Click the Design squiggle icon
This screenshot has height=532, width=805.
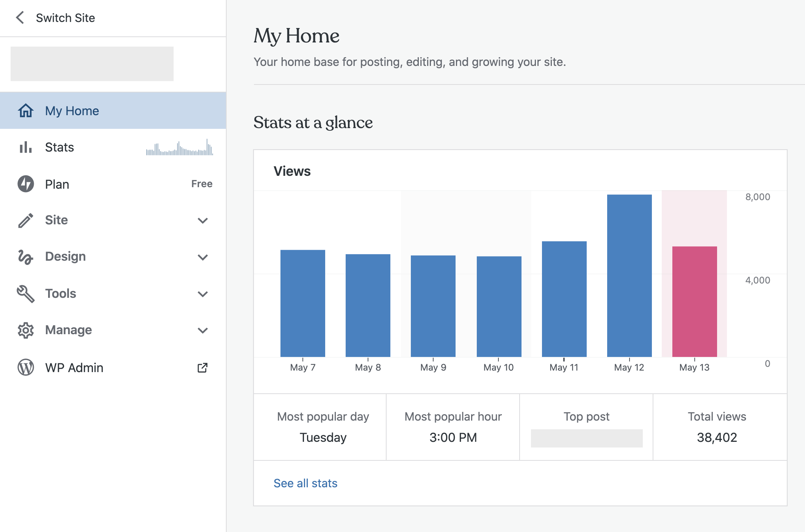click(26, 257)
